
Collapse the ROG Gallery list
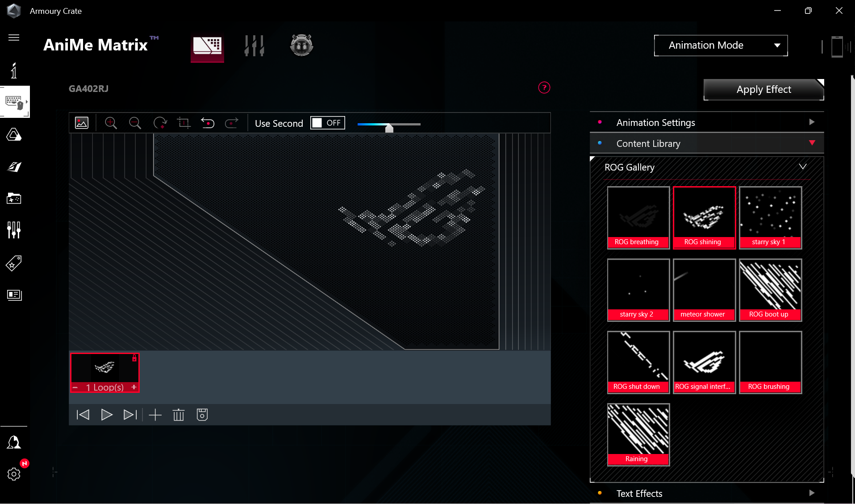[802, 167]
